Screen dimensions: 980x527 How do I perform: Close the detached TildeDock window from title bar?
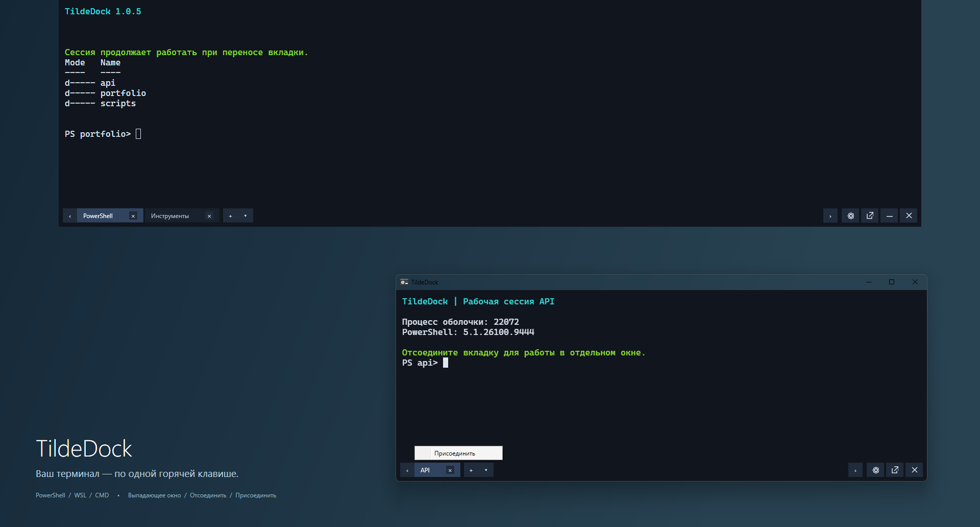tap(915, 282)
